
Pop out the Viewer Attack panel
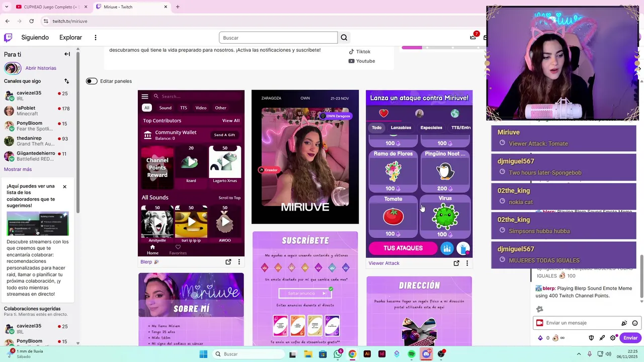[456, 263]
